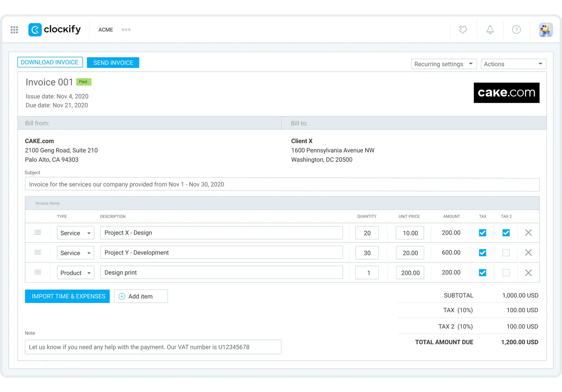Click the Paid status badge

point(84,82)
